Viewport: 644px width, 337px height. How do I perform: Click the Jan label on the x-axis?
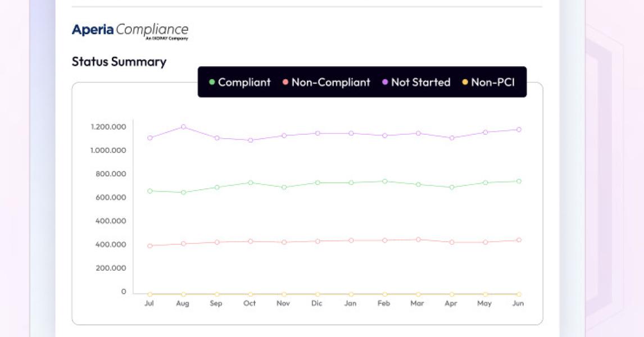coord(350,303)
